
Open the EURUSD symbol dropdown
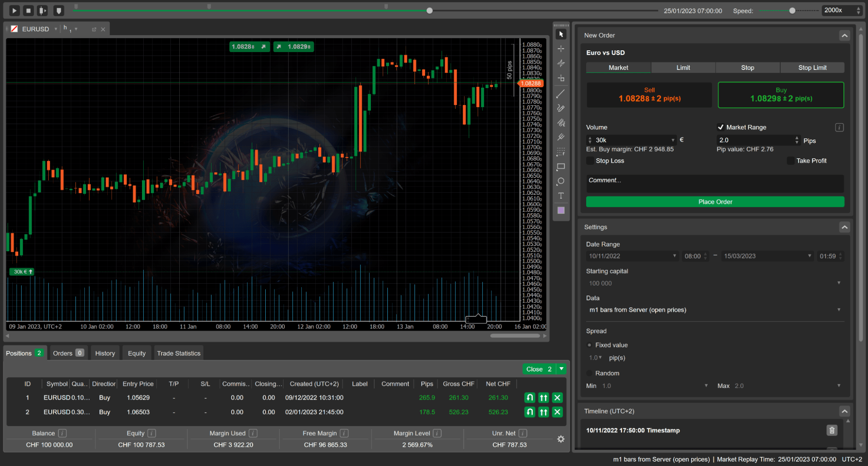pos(56,29)
